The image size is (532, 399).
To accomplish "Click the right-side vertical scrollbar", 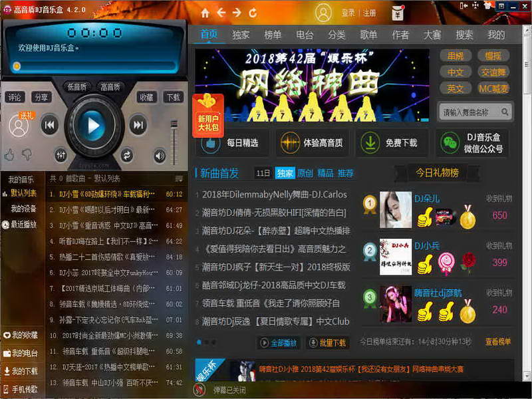I will point(527,203).
